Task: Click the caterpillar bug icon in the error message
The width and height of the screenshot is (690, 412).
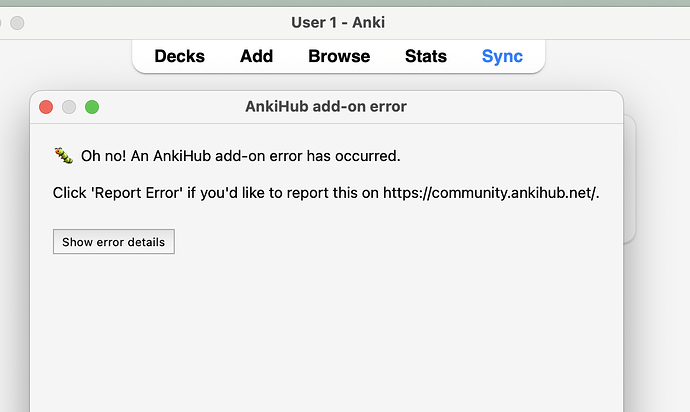Action: pos(64,156)
